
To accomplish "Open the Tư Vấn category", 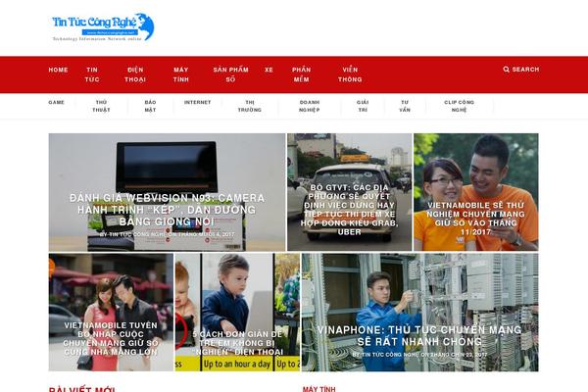I will point(405,106).
